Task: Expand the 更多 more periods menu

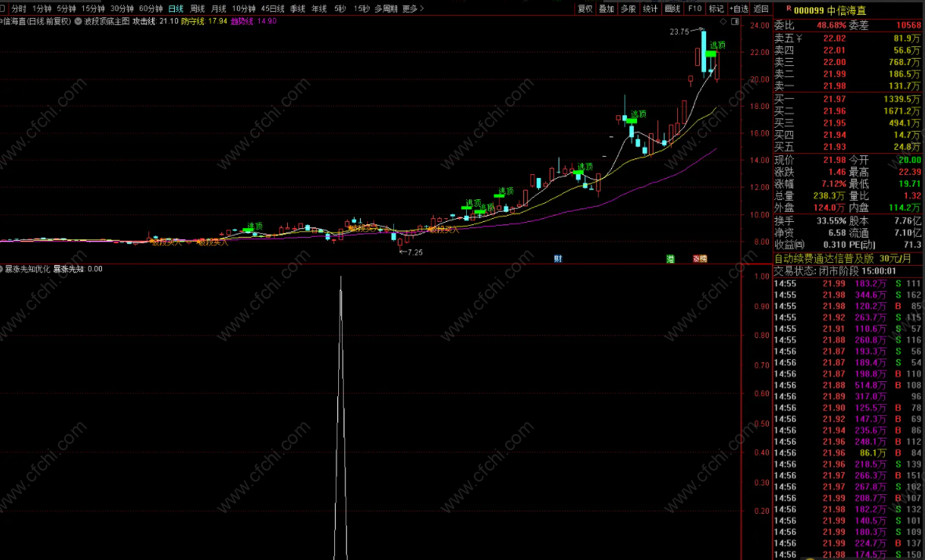Action: pyautogui.click(x=413, y=9)
